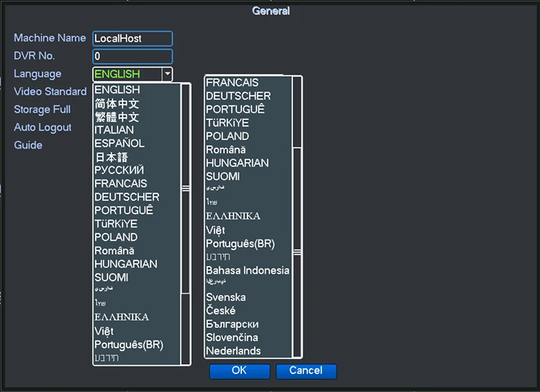Choose HUNGARIAN in the left-hand language list
The height and width of the screenshot is (392, 540).
[x=137, y=264]
